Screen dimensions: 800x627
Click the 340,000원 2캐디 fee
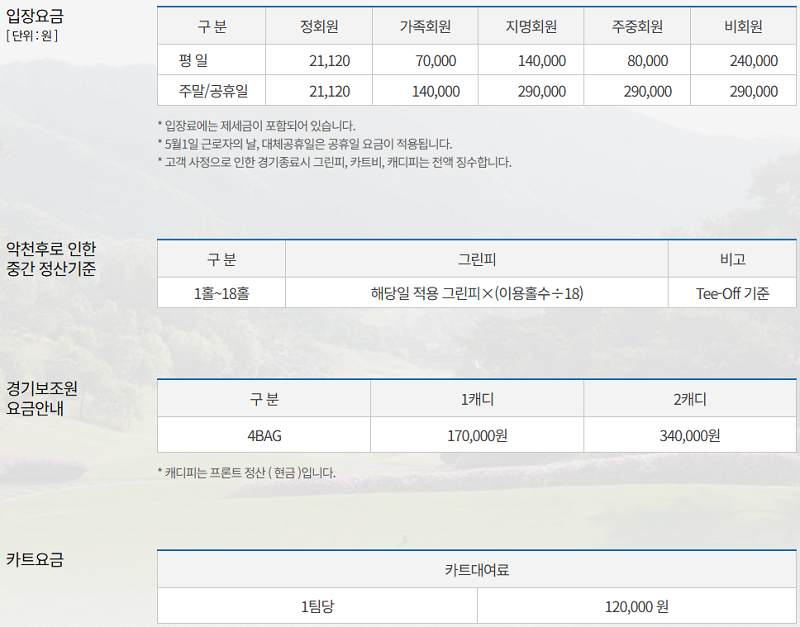tap(690, 435)
